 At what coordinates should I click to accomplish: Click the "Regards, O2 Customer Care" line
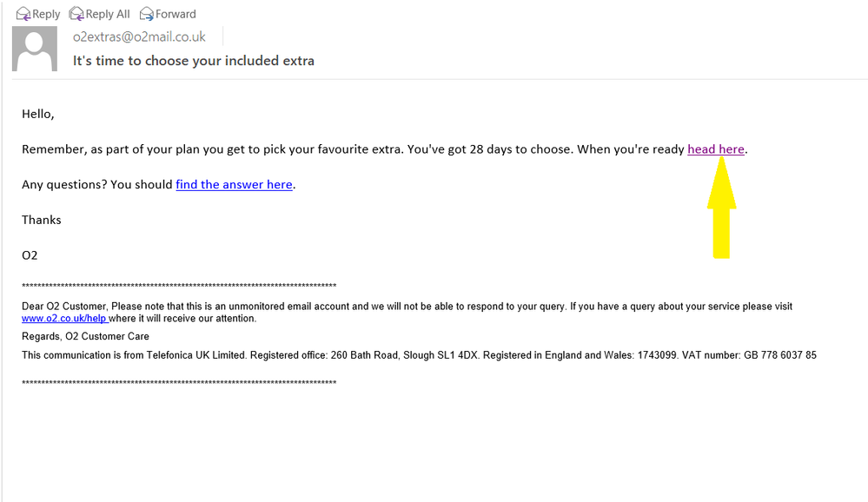85,336
